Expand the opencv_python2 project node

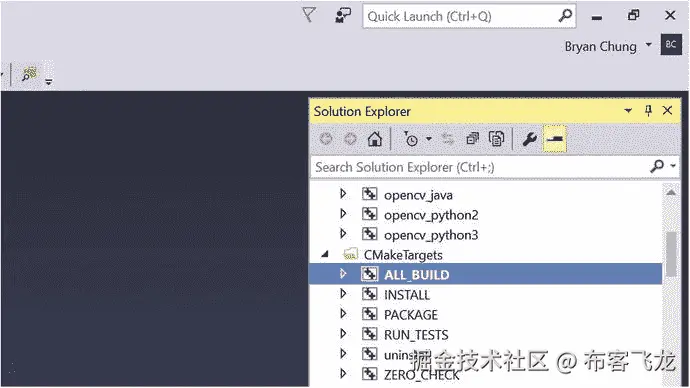point(343,214)
